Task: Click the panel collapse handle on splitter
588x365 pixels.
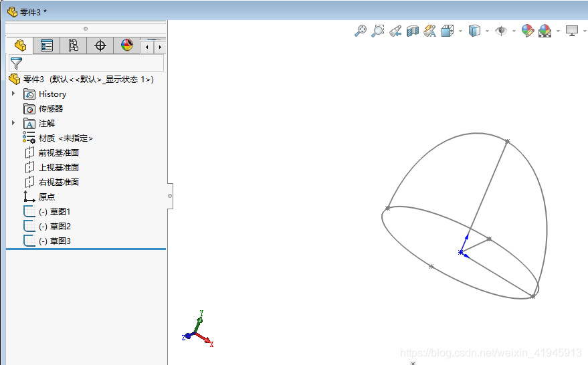Action: point(170,196)
